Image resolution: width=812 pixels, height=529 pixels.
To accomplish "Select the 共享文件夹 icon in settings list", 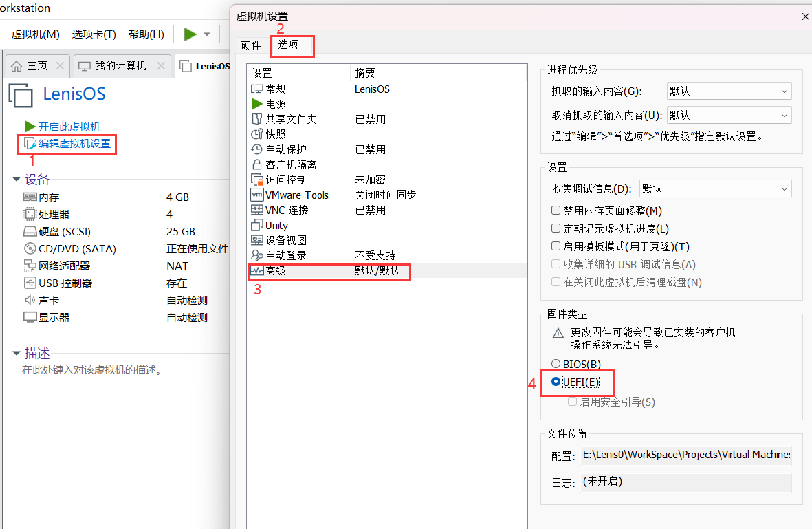I will click(x=257, y=118).
